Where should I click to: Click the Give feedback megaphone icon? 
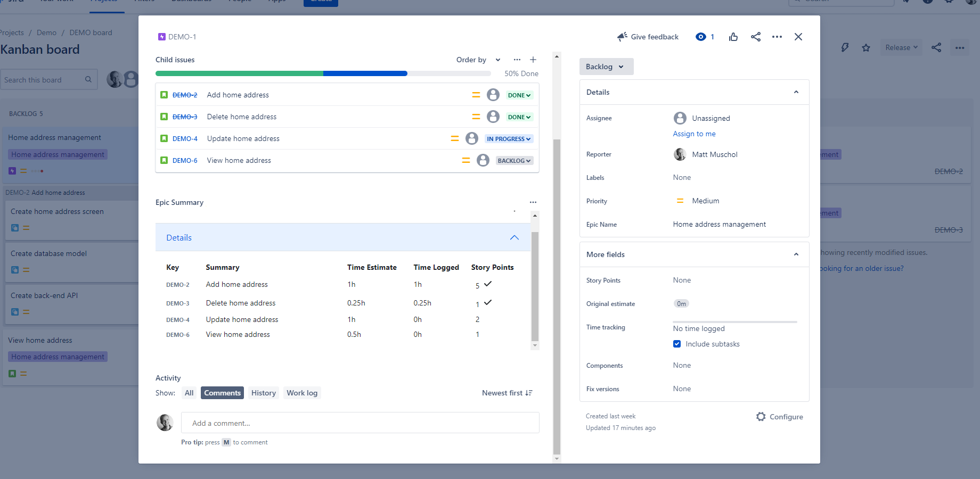(622, 37)
